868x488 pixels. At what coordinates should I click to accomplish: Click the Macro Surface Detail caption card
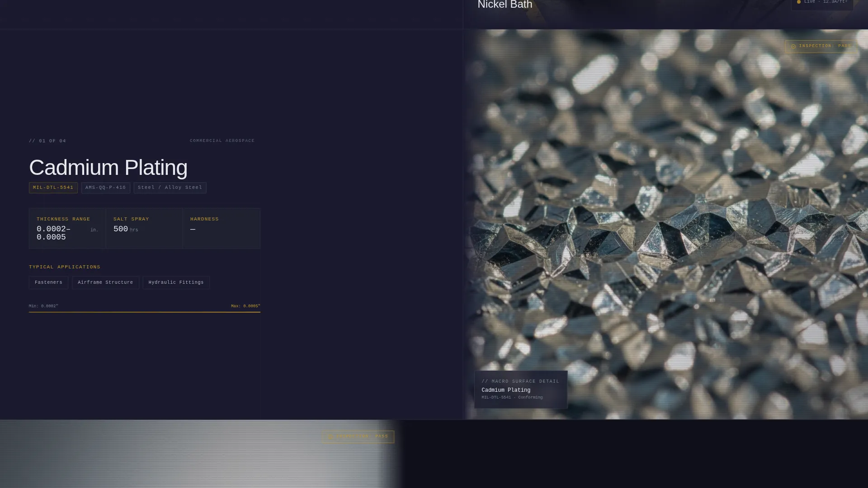click(x=521, y=389)
